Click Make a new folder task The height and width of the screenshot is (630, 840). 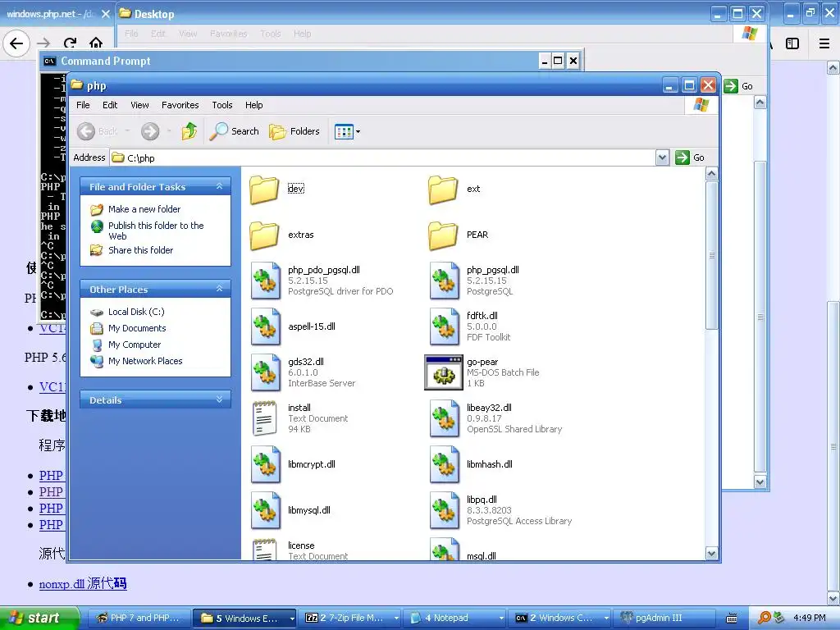tap(144, 209)
